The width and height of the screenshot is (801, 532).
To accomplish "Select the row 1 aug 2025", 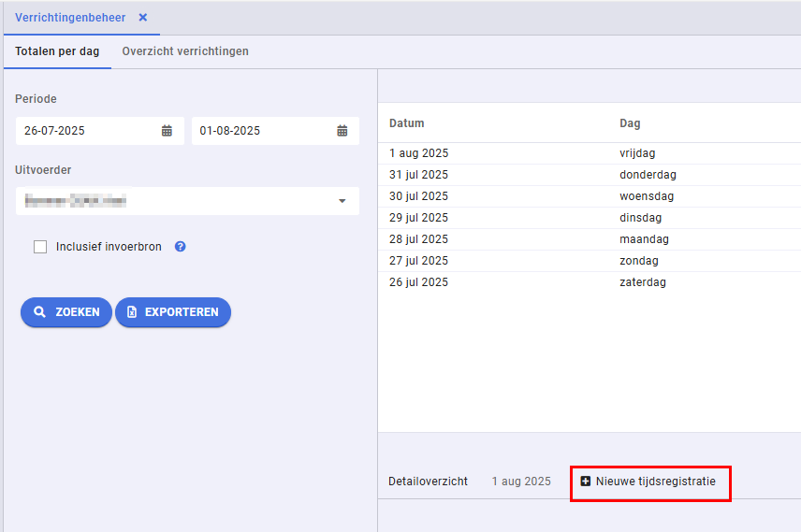I will click(590, 153).
